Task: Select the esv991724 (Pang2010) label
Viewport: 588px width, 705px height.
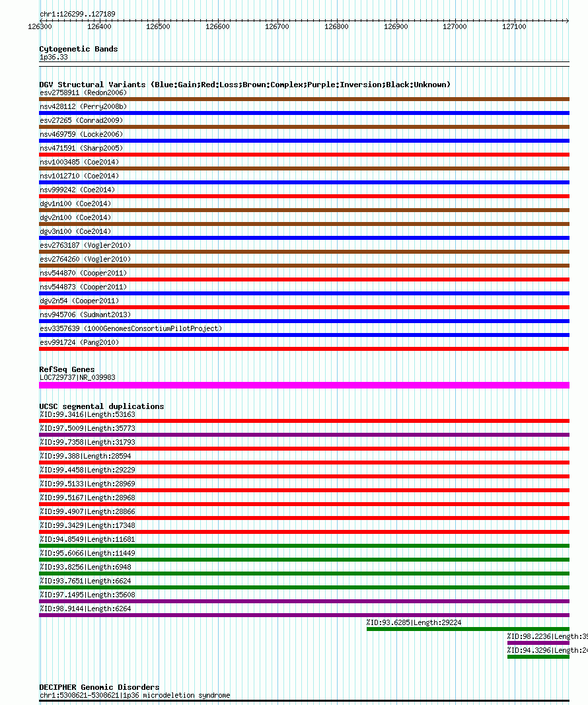Action: [79, 343]
